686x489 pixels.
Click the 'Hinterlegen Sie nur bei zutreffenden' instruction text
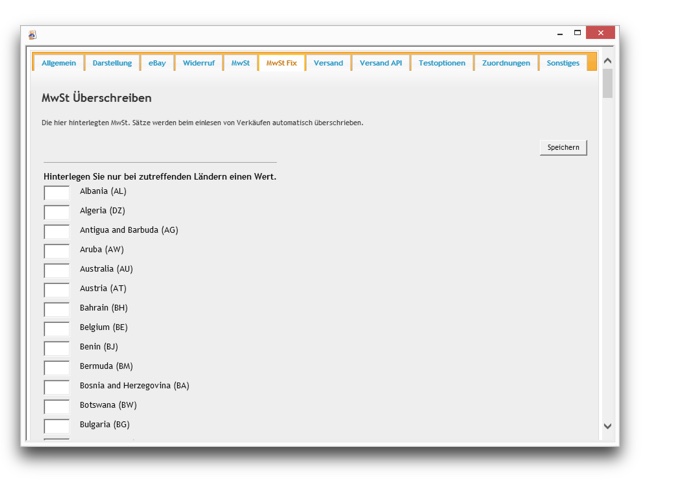pyautogui.click(x=160, y=177)
